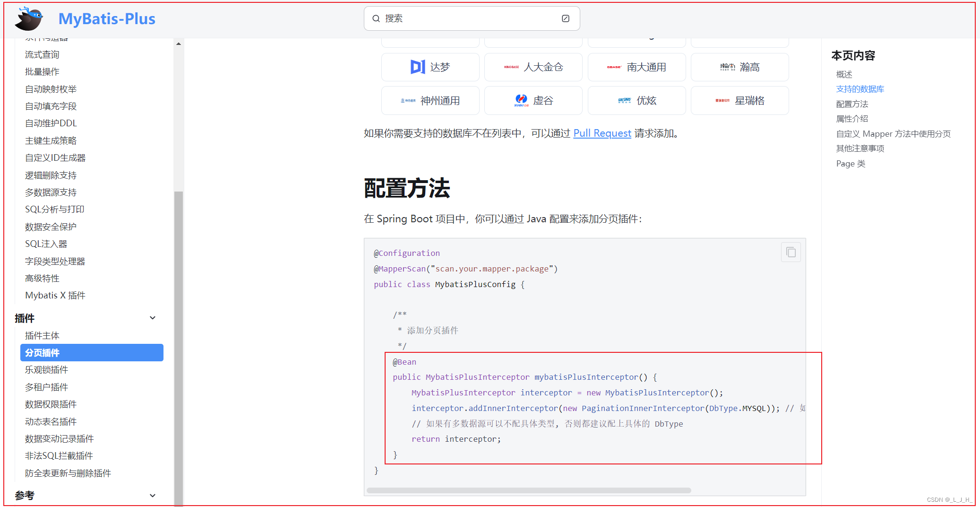This screenshot has height=507, width=980.
Task: Jump to 概述 in page contents
Action: point(844,75)
